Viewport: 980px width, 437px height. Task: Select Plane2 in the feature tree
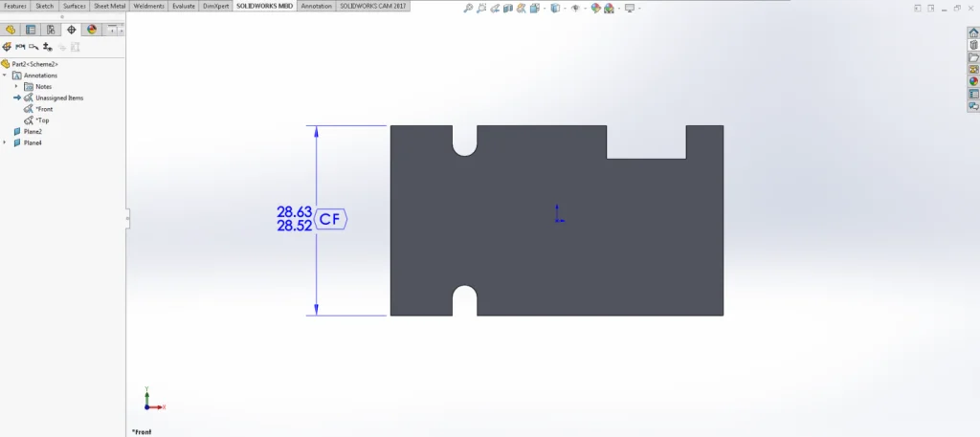point(33,131)
